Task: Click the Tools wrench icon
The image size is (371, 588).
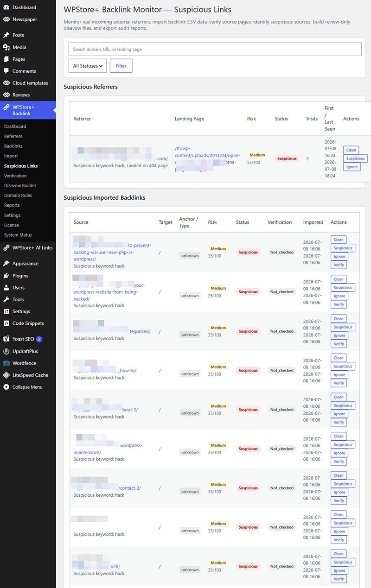Action: click(6, 300)
